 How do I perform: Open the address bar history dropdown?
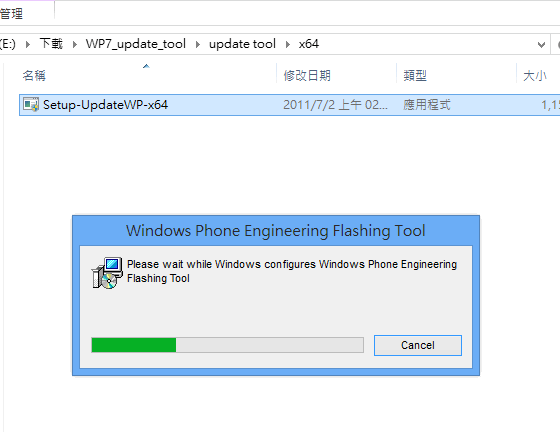541,45
